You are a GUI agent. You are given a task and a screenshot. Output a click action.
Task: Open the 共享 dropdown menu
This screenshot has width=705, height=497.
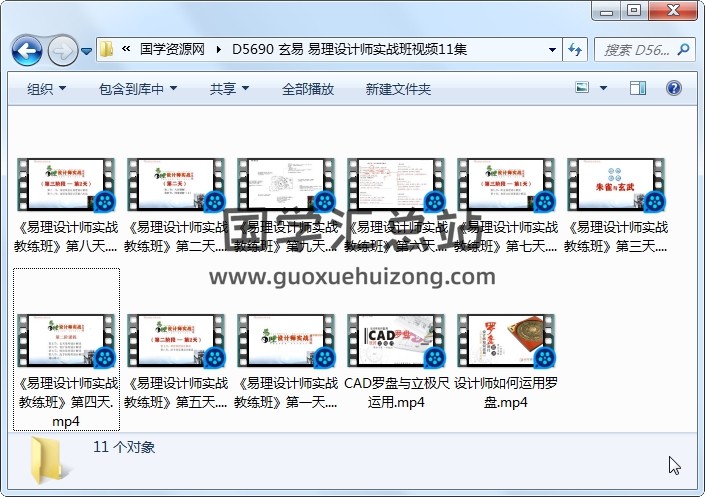tap(229, 89)
